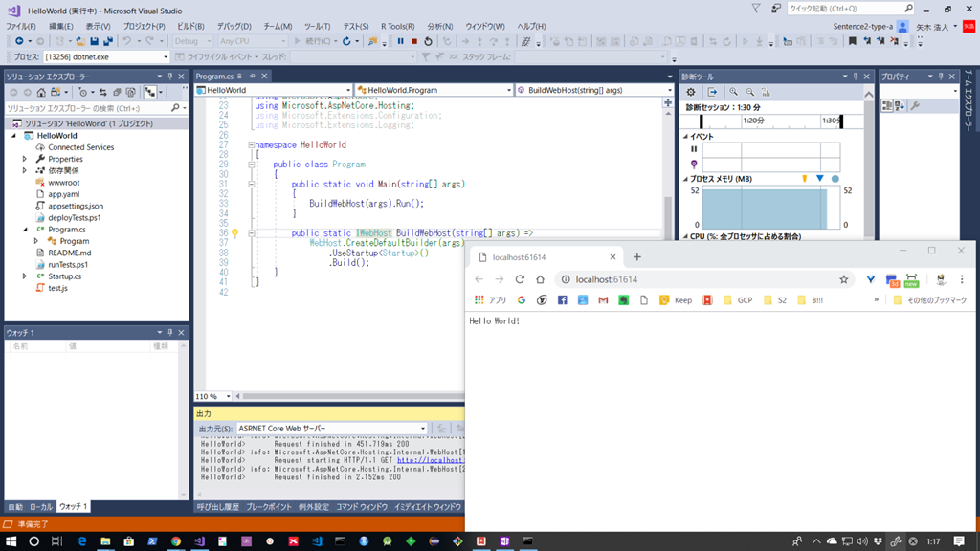Viewport: 980px width, 551px height.
Task: Select the appsettings.json file
Action: (76, 206)
